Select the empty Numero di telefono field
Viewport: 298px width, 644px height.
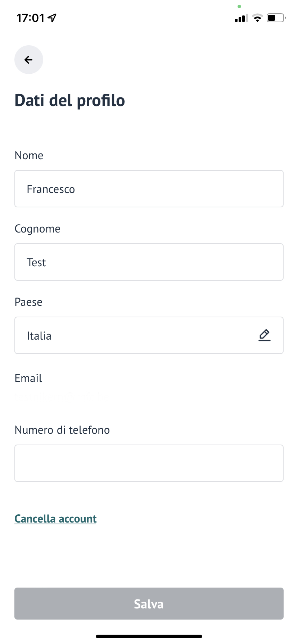pyautogui.click(x=149, y=463)
